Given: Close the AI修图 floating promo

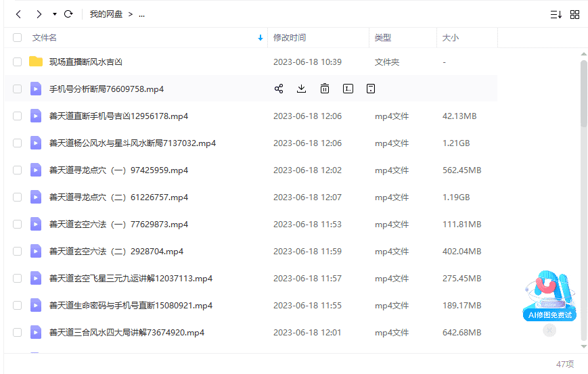Looking at the screenshot, I should 549,330.
